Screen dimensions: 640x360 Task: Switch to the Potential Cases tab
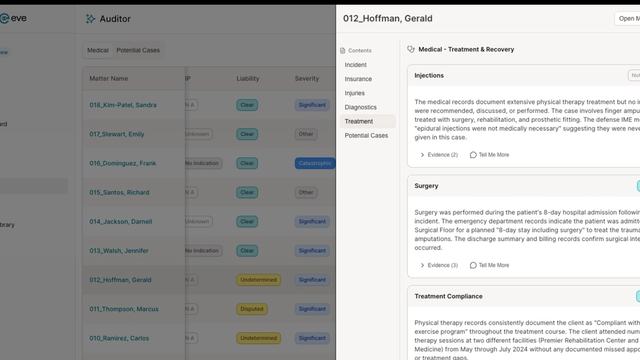pyautogui.click(x=138, y=50)
